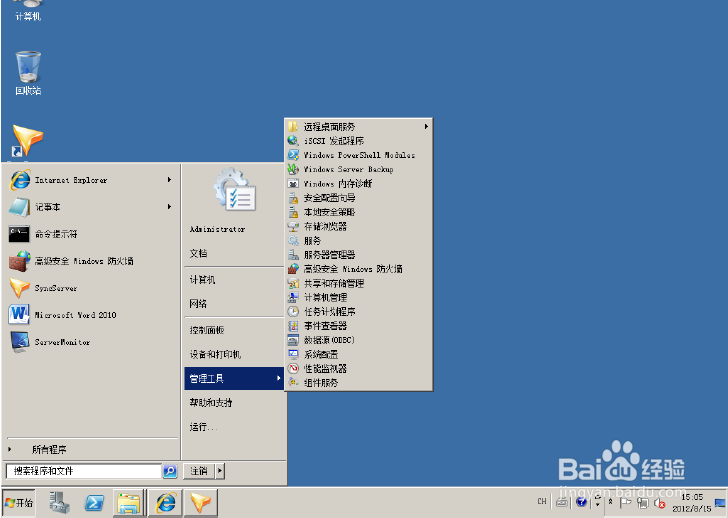
Task: Open Server Manager from taskbar
Action: tap(59, 503)
